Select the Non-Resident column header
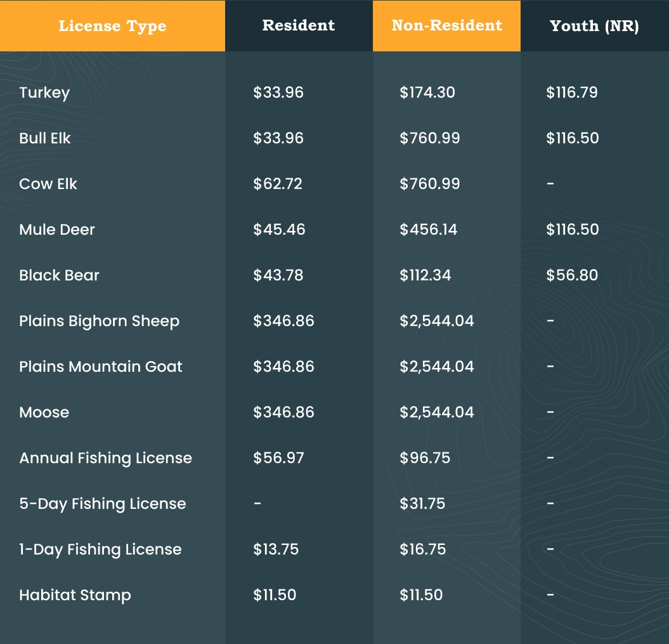Viewport: 669px width, 644px height. (446, 25)
